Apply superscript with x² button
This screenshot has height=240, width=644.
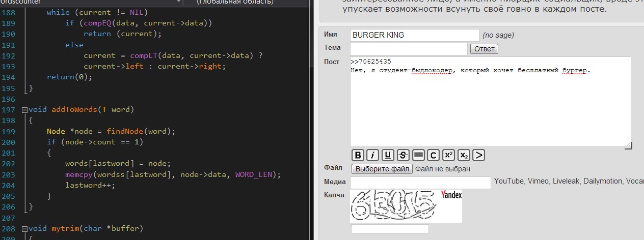click(x=448, y=155)
